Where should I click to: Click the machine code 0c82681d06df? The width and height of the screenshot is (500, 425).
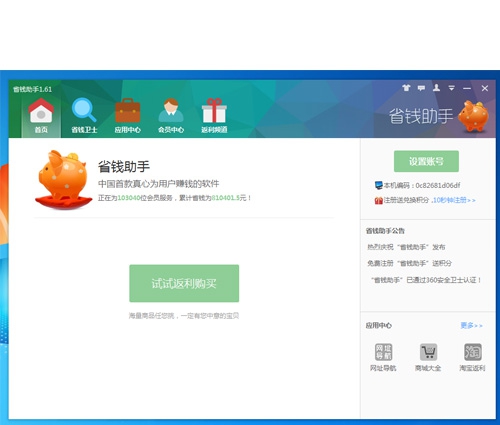pos(438,185)
